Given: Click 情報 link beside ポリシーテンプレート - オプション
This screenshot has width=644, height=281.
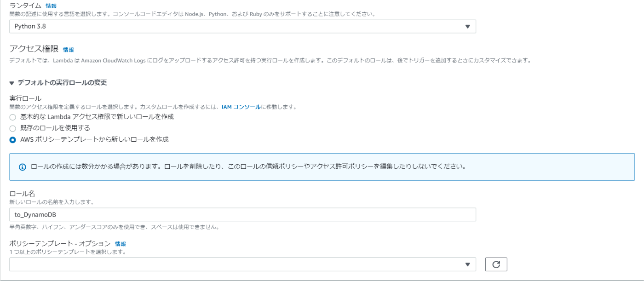Looking at the screenshot, I should (x=120, y=244).
